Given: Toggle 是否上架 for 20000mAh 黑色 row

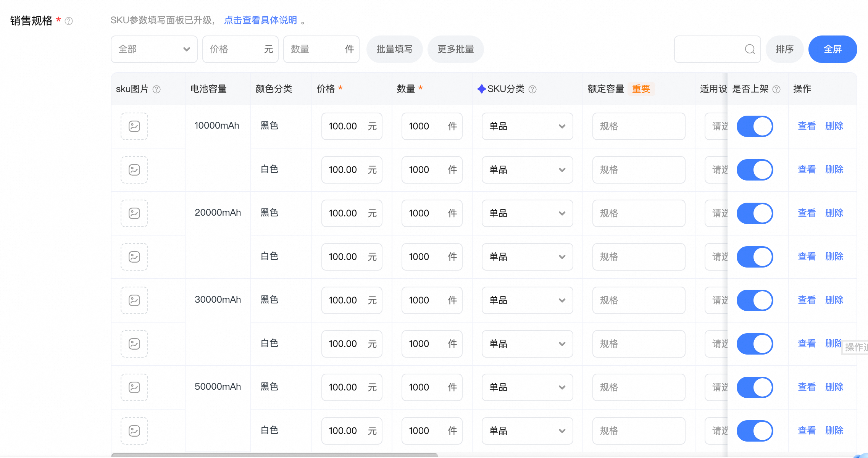Looking at the screenshot, I should 755,213.
